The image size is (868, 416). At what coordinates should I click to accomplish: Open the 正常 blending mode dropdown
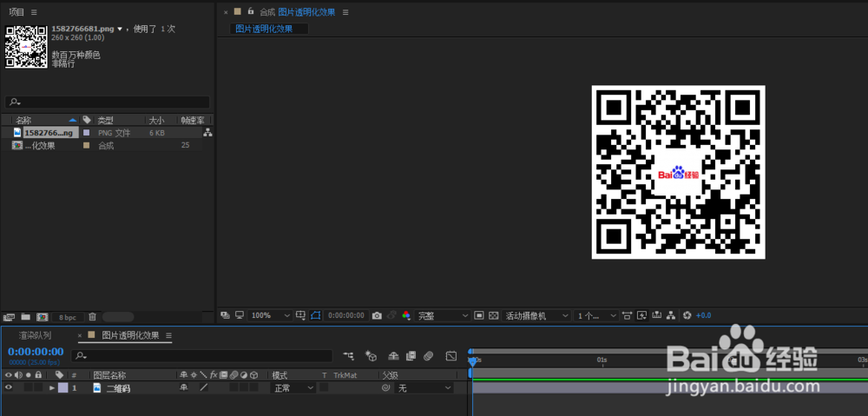click(293, 388)
